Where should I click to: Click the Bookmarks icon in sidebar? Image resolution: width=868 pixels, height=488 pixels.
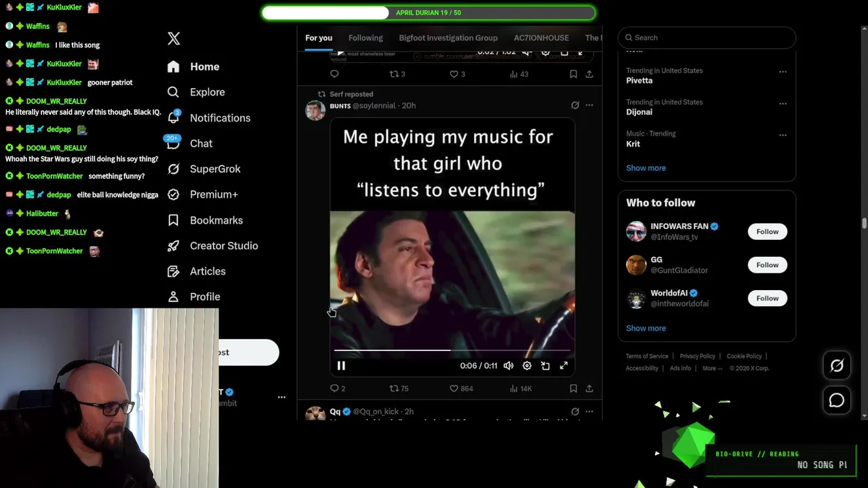[174, 220]
